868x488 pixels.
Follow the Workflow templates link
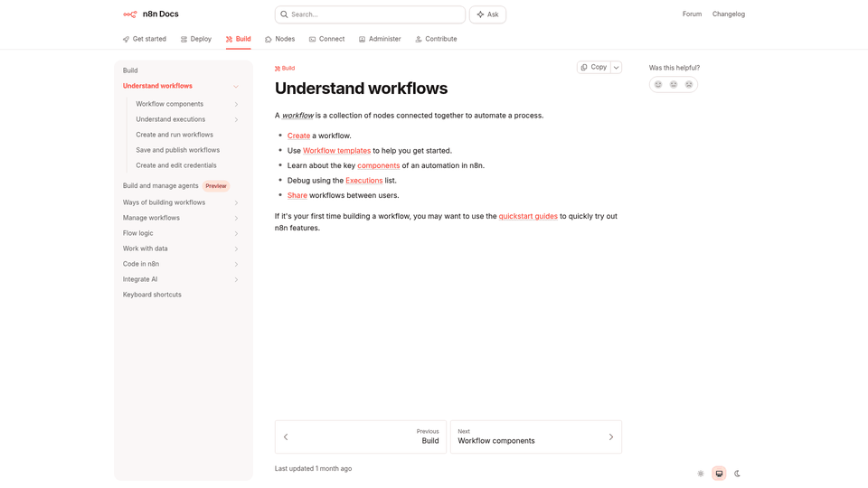pos(336,151)
